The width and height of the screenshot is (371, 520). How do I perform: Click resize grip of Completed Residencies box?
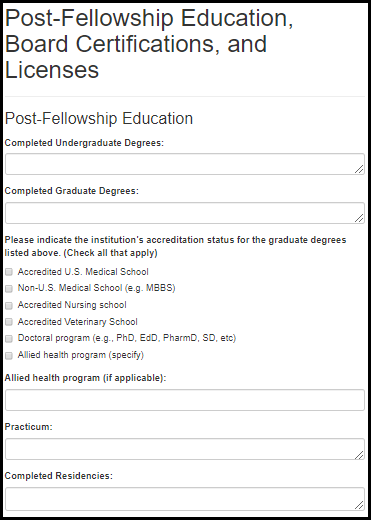point(359,505)
